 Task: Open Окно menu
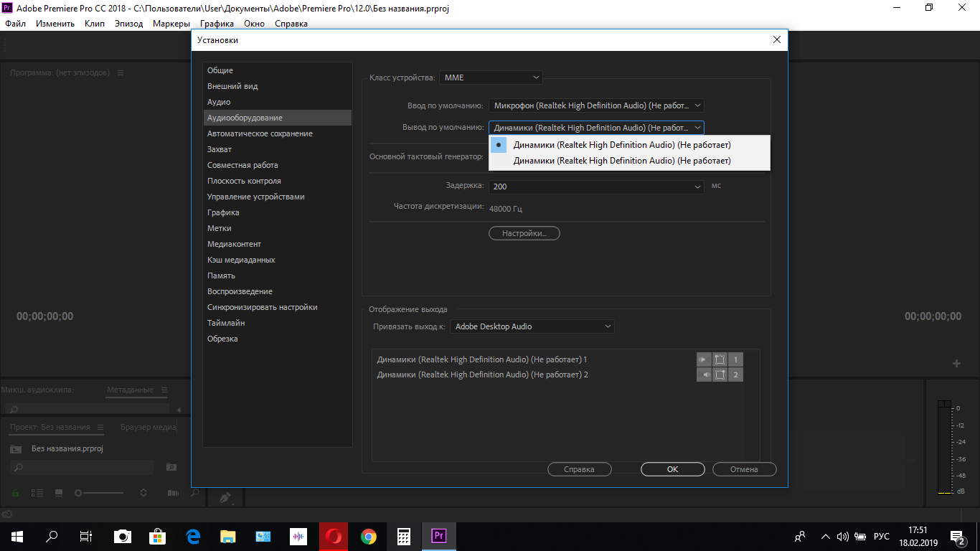pyautogui.click(x=254, y=24)
